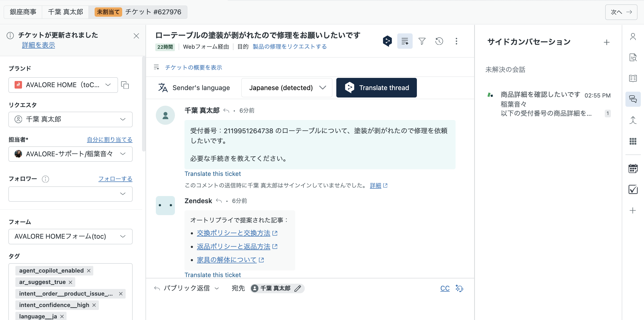Remove the language__ja tag
This screenshot has height=320, width=644.
coord(62,317)
